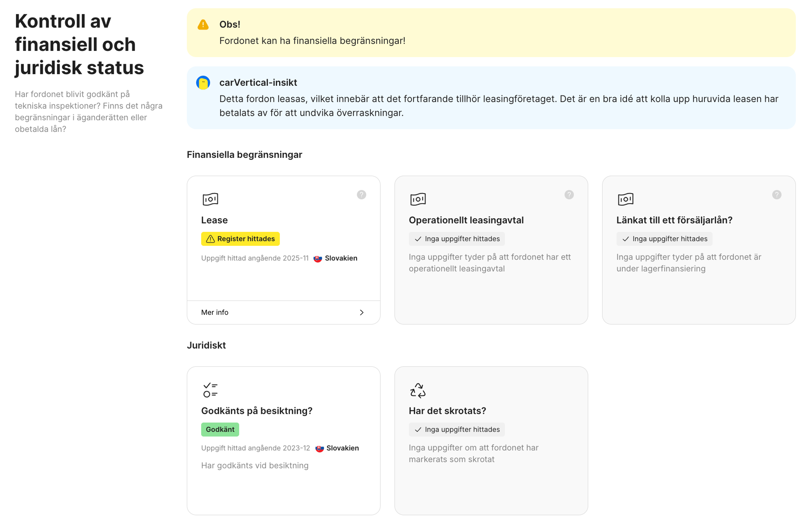This screenshot has height=524, width=812.
Task: Click the Slovakia flag next to 2025-11 record
Action: point(318,259)
